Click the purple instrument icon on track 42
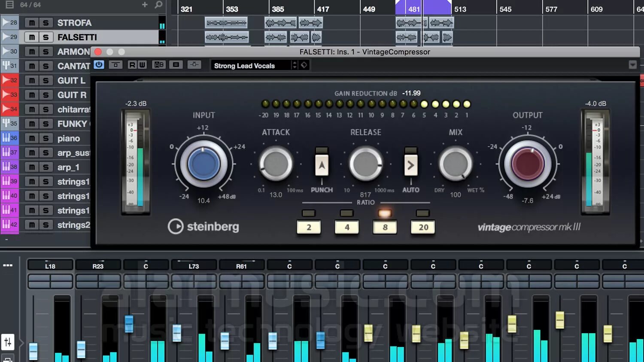This screenshot has width=644, height=362. pos(6,225)
